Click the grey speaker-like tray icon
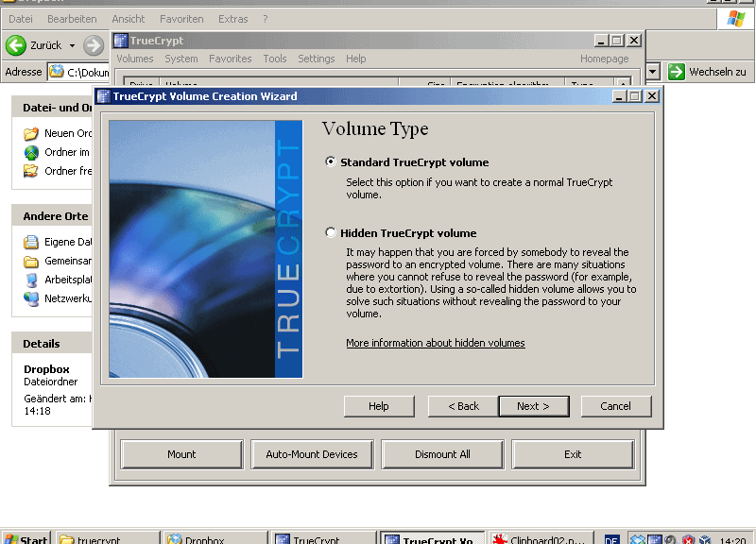The height and width of the screenshot is (544, 756). 671,539
